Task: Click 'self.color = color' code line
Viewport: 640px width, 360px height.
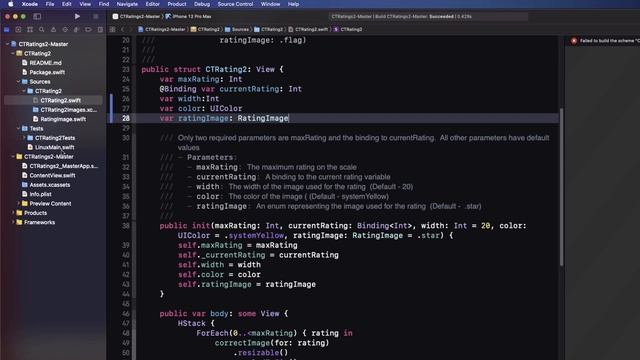Action: tap(219, 275)
